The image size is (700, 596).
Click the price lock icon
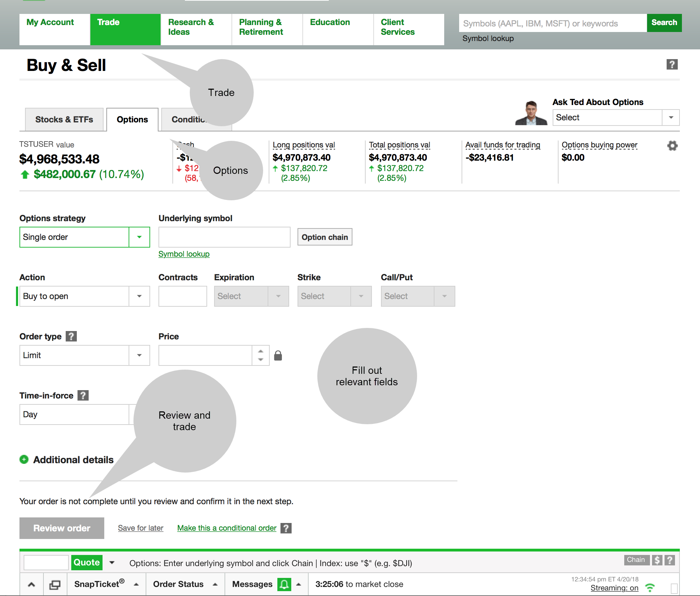point(278,355)
